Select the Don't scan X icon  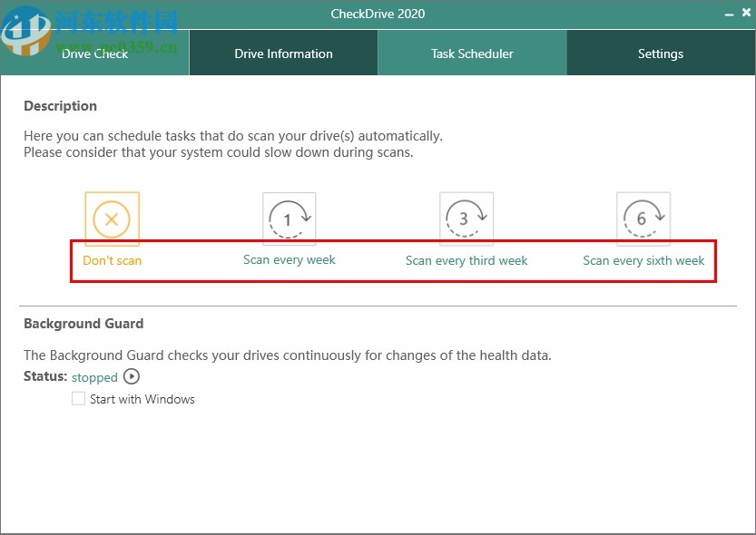[112, 219]
